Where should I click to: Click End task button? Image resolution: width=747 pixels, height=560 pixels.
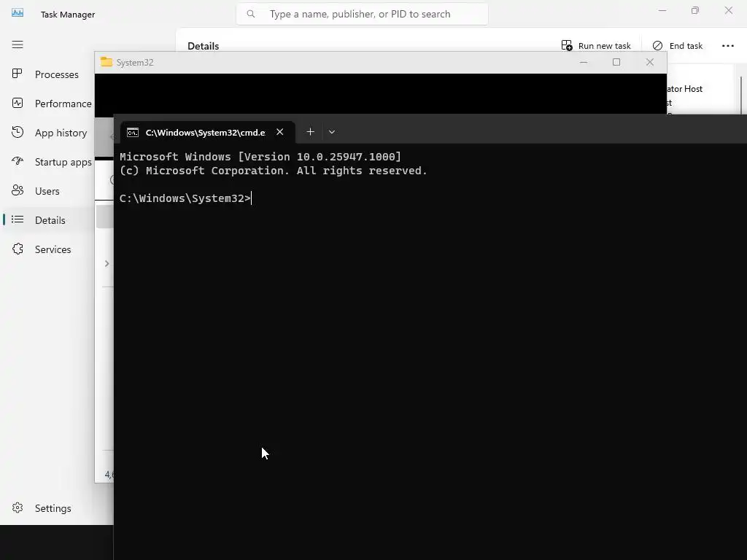pos(678,46)
